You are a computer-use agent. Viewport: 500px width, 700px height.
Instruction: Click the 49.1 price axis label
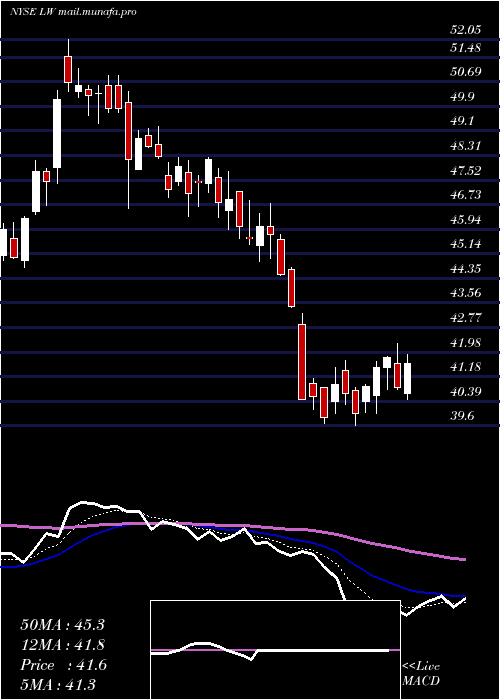(463, 121)
